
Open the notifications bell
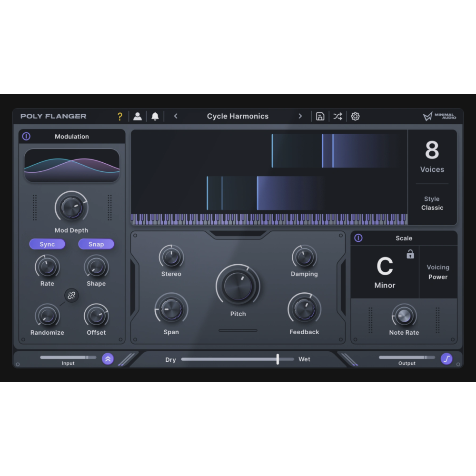(155, 116)
